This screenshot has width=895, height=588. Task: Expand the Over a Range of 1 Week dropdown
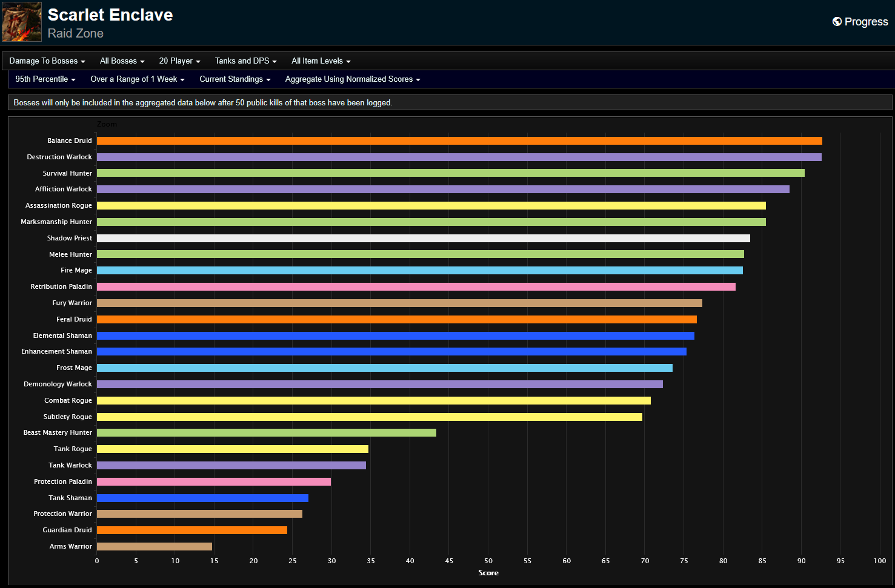pyautogui.click(x=137, y=79)
